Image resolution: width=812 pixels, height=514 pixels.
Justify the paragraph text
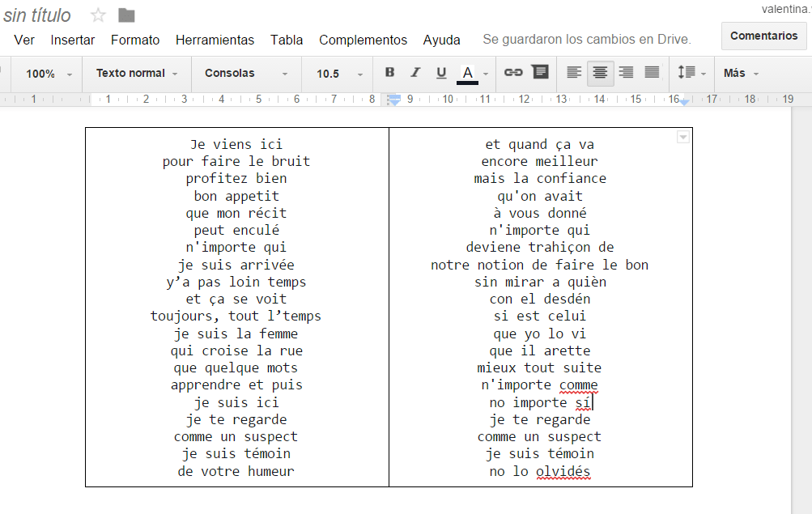652,73
